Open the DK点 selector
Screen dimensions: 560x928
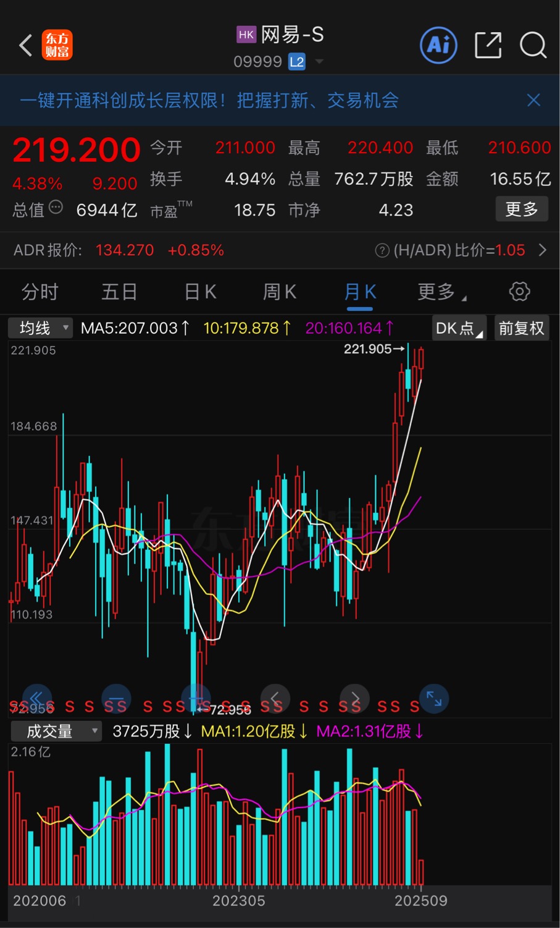(x=459, y=328)
